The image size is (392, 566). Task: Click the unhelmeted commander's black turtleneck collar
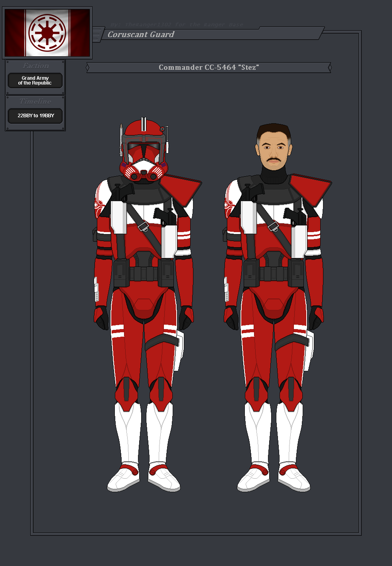click(274, 174)
